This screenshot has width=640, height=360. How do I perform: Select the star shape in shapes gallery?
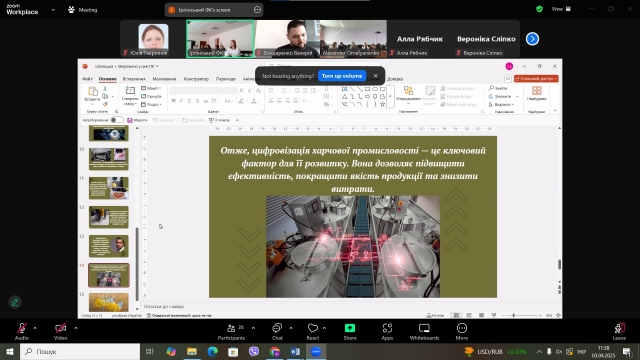(x=382, y=104)
